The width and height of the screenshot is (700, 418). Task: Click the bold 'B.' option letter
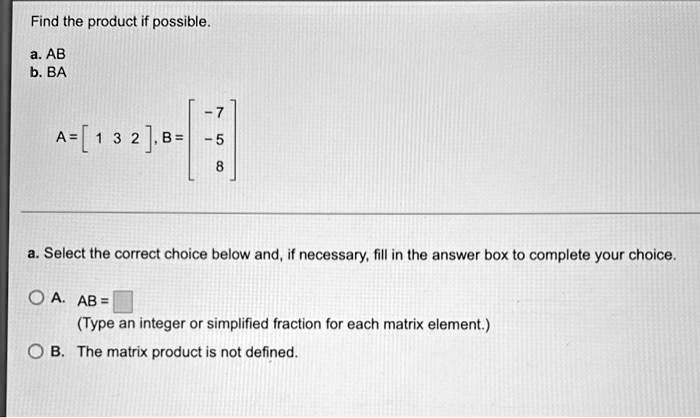[58, 351]
